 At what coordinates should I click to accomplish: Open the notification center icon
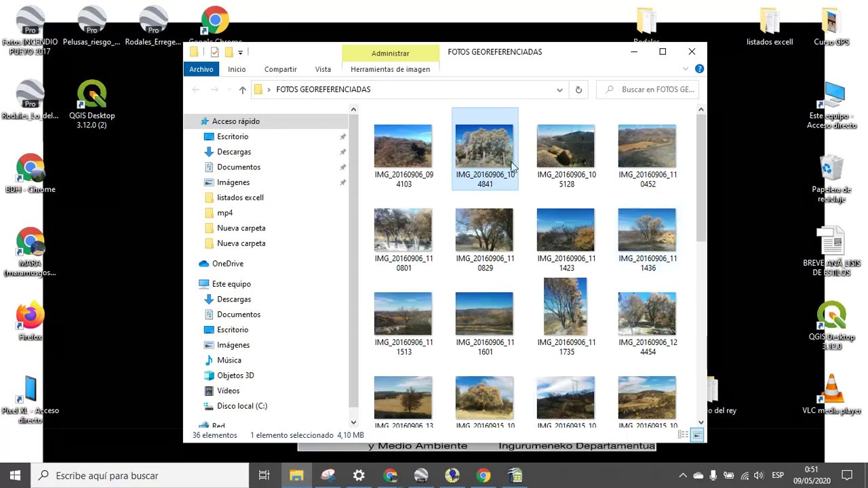pos(847,475)
